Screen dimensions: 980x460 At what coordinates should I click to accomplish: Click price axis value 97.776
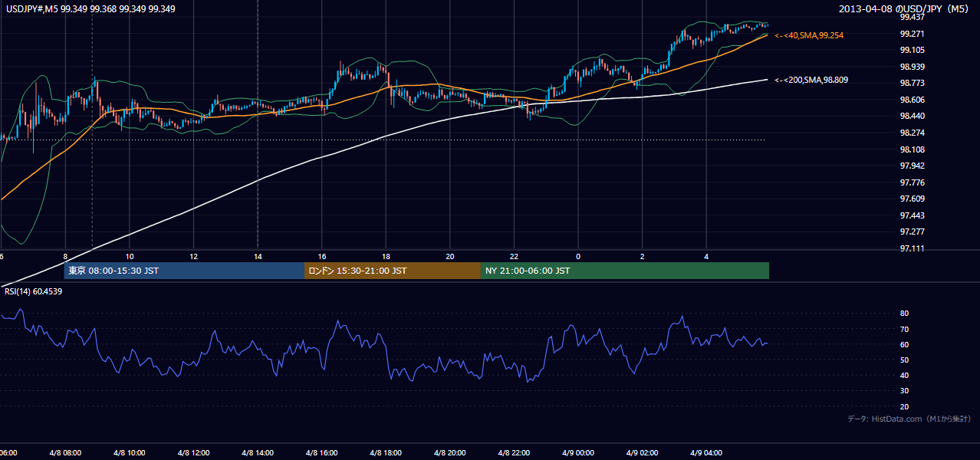point(912,182)
